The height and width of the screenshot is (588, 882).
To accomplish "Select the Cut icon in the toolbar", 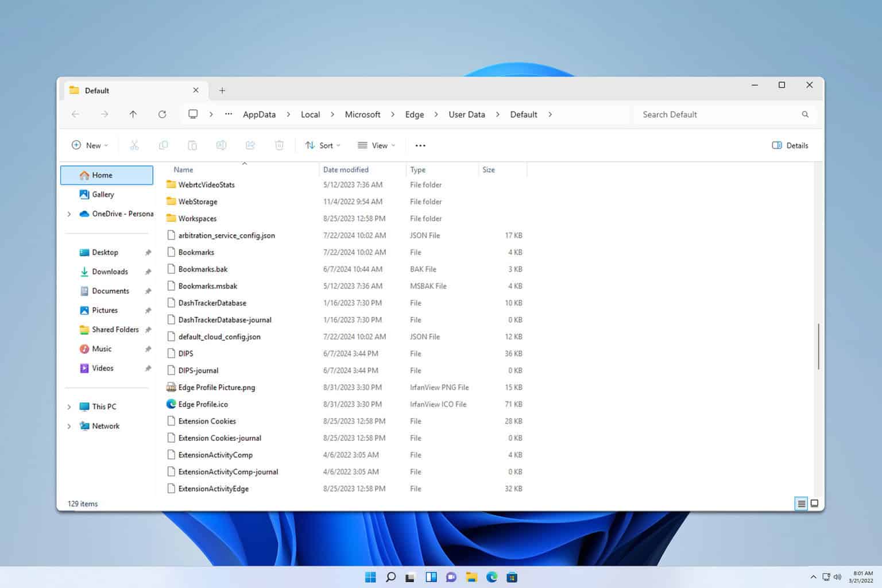I will click(x=134, y=145).
